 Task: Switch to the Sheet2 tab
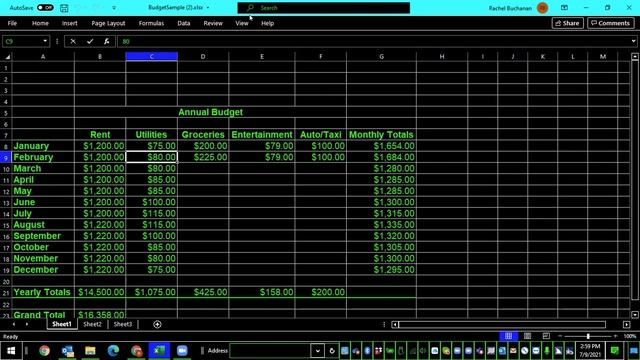92,324
